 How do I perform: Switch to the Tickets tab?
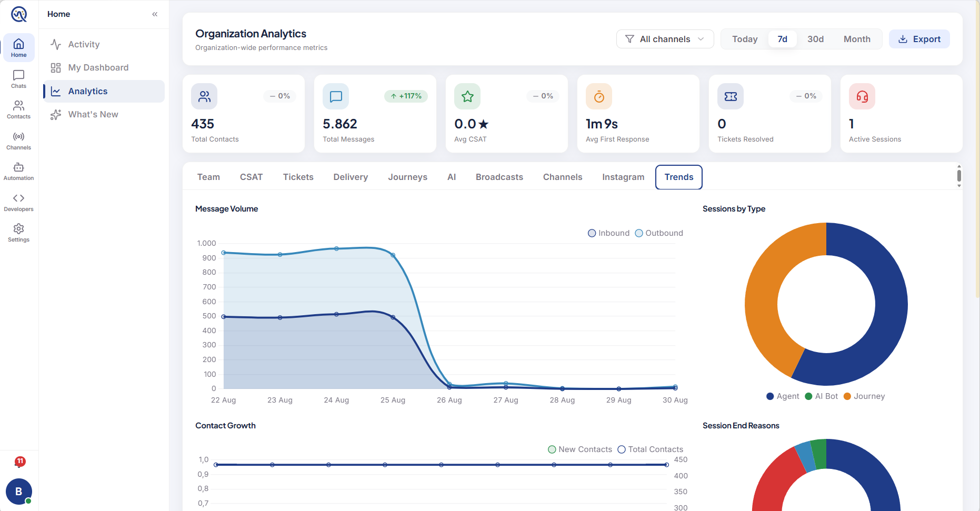coord(298,177)
